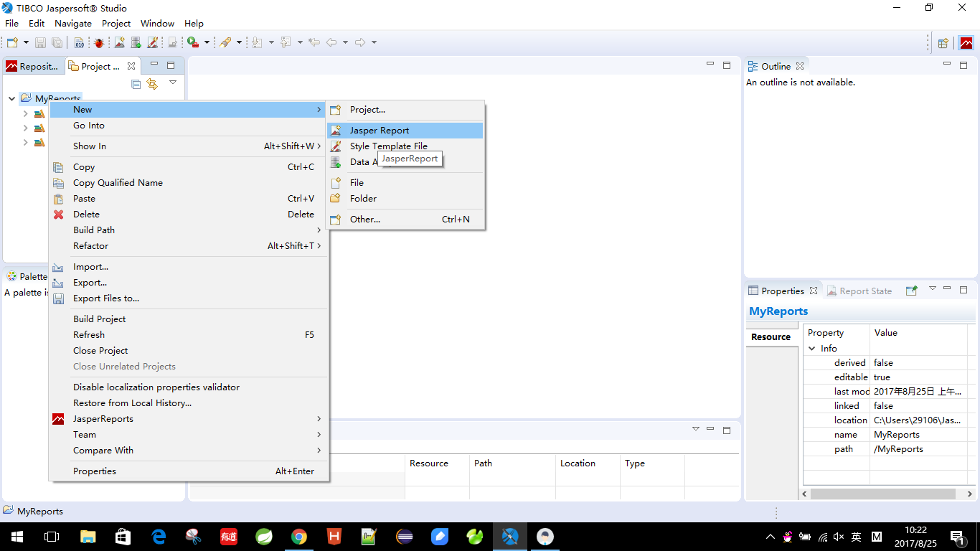This screenshot has height=551, width=980.
Task: Click the New wizard toolbar icon
Action: pos(12,42)
